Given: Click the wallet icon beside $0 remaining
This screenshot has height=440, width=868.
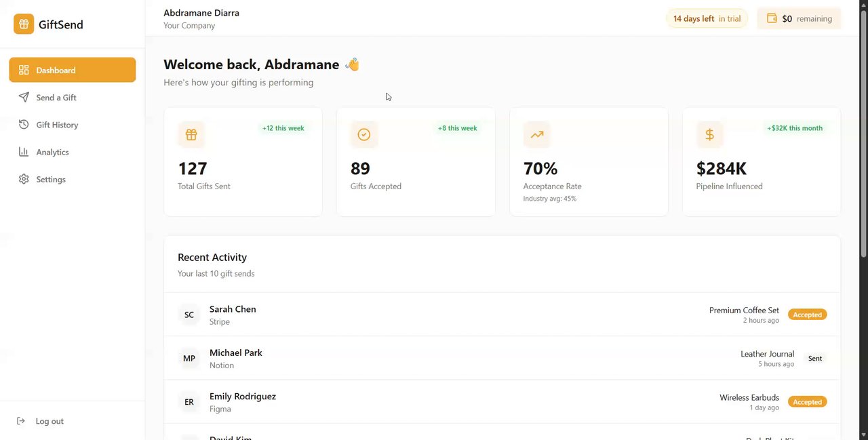Looking at the screenshot, I should click(772, 18).
